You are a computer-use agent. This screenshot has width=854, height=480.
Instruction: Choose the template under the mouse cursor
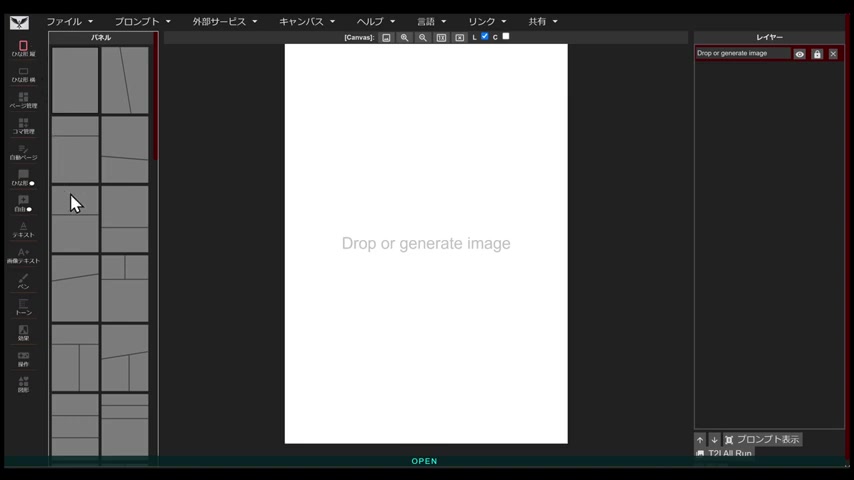coord(75,219)
